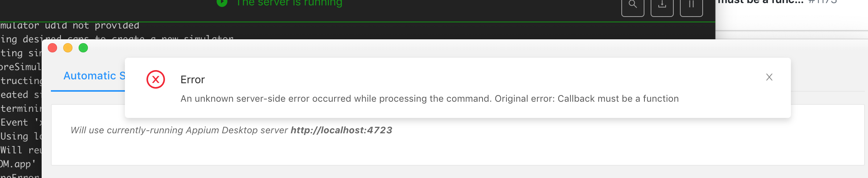Image resolution: width=868 pixels, height=178 pixels.
Task: Click the "Will use currently-running Appium Desktop" text
Action: tap(179, 130)
